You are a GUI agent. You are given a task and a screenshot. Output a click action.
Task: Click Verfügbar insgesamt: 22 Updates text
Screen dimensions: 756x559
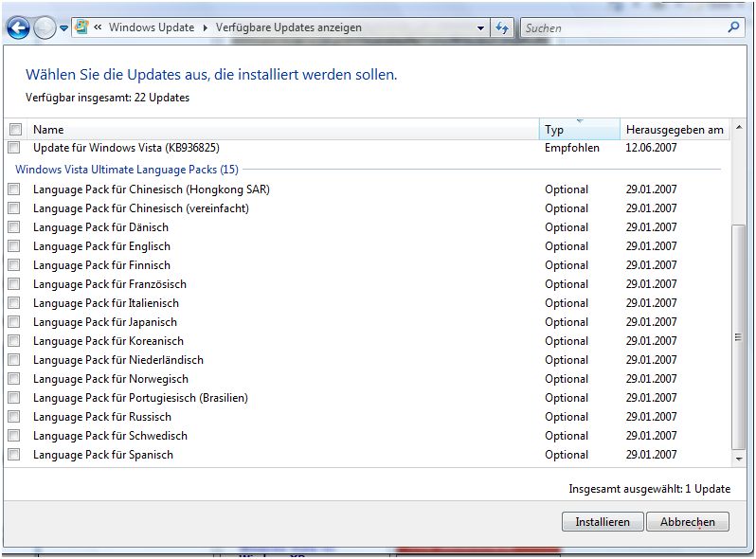pos(107,98)
